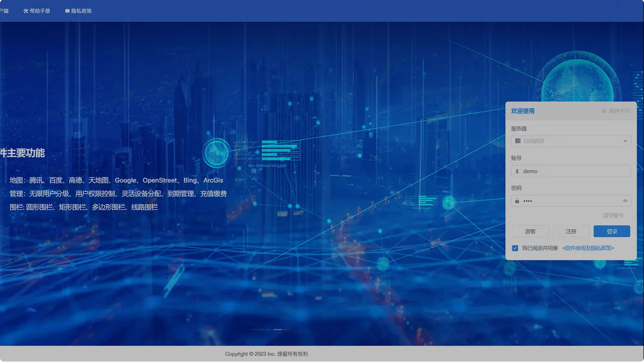The image size is (644, 362).
Task: Show the password using eye icon
Action: [x=625, y=201]
